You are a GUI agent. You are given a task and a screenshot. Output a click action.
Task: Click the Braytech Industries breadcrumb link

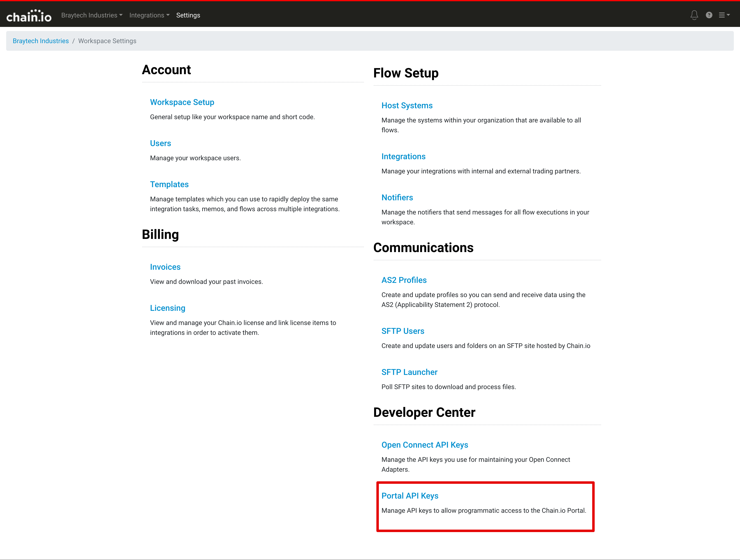pos(40,41)
